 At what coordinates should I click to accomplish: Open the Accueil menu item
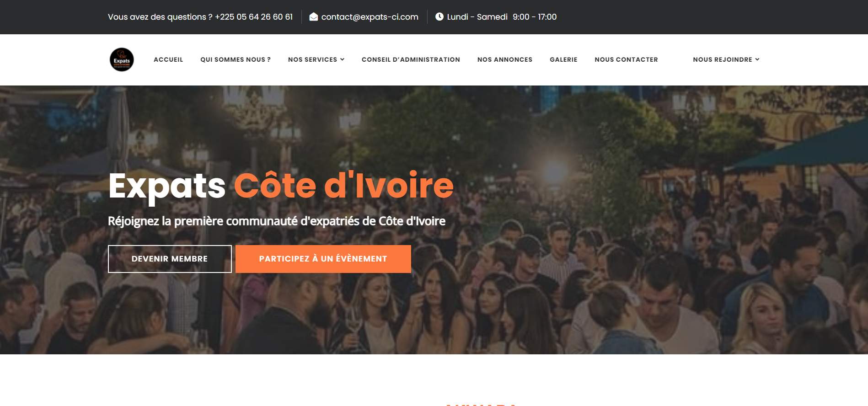168,59
